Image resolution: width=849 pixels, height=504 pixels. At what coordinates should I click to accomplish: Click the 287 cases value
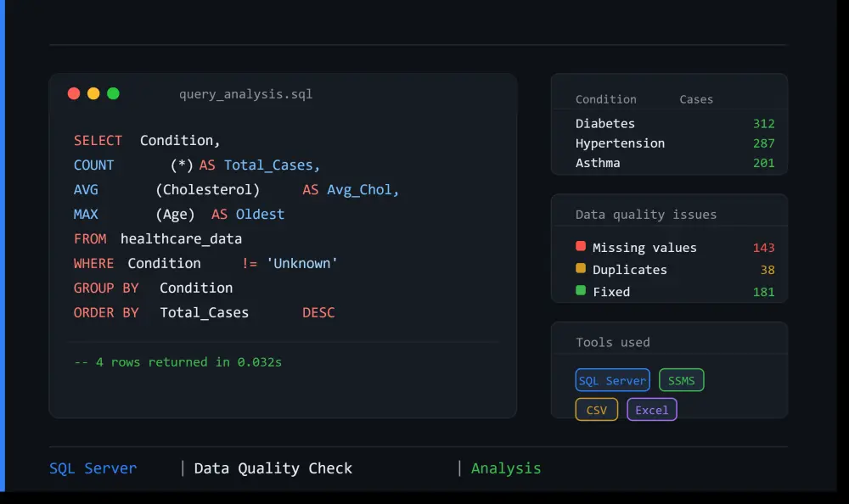[763, 143]
